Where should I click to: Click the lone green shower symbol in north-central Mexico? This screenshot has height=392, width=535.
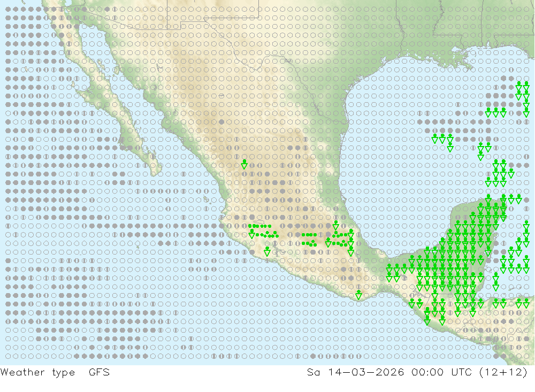244,164
